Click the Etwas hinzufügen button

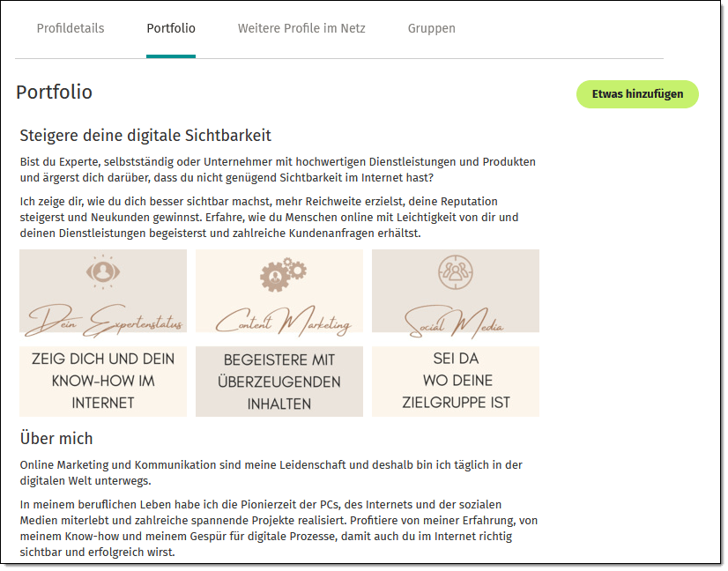click(637, 94)
